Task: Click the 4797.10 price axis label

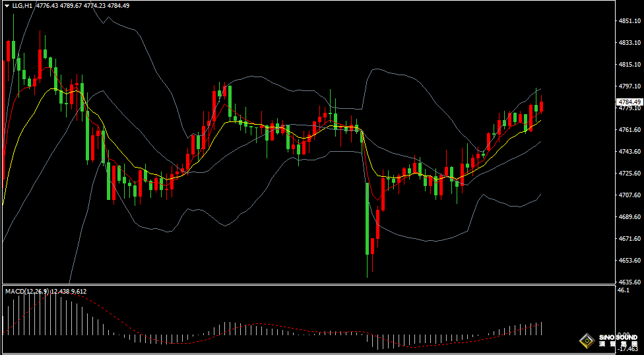Action: (x=629, y=86)
